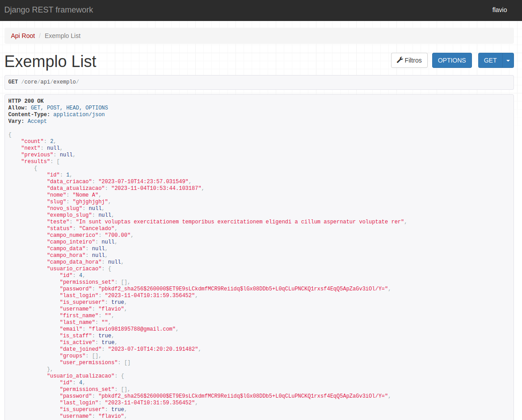Click the "700.00" campo_numerico value
This screenshot has height=420, width=522.
[x=118, y=235]
